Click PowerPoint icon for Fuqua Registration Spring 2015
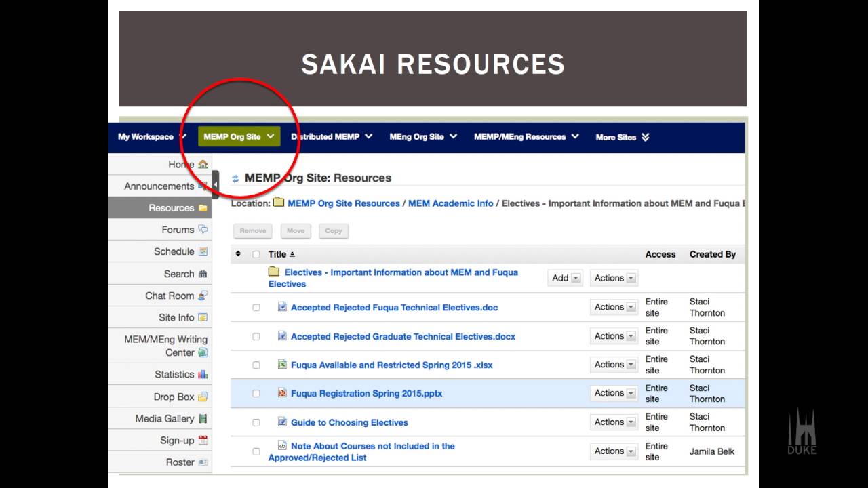This screenshot has width=868, height=488. [282, 392]
